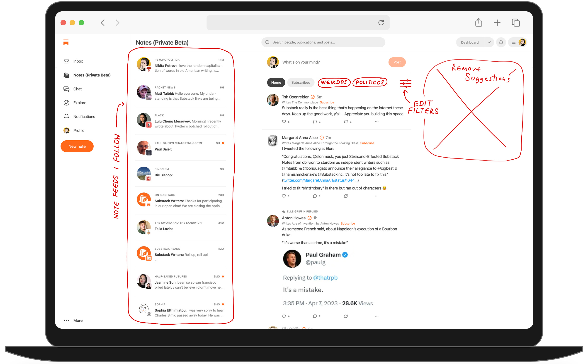Go back with browser back arrow
This screenshot has height=364, width=588.
tap(103, 23)
